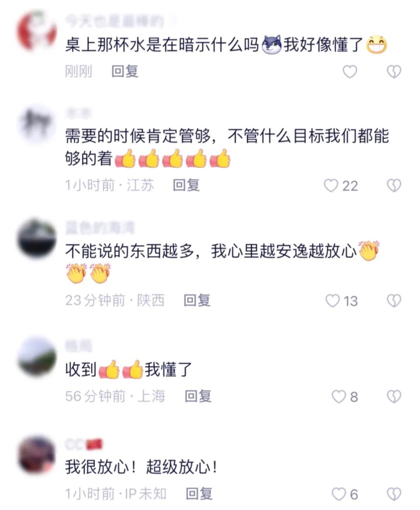Reply to the comment posted 刚刚
Screen dimensions: 420x510
125,71
